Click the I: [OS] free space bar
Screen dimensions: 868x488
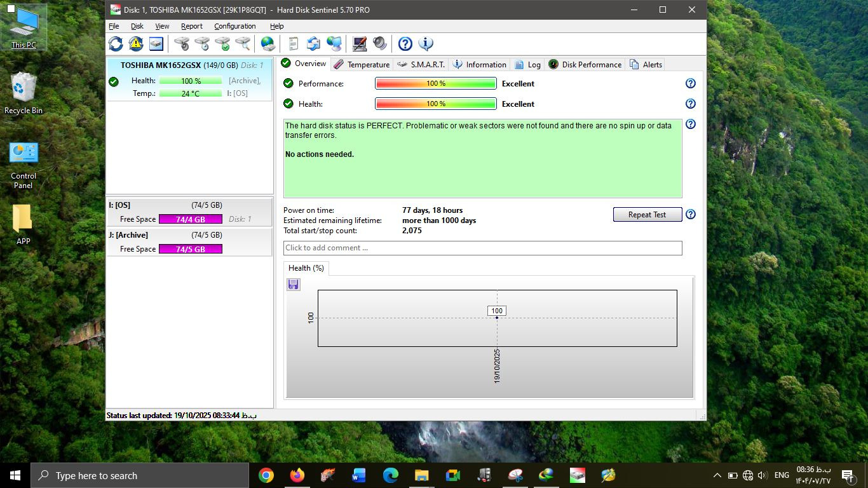coord(190,219)
